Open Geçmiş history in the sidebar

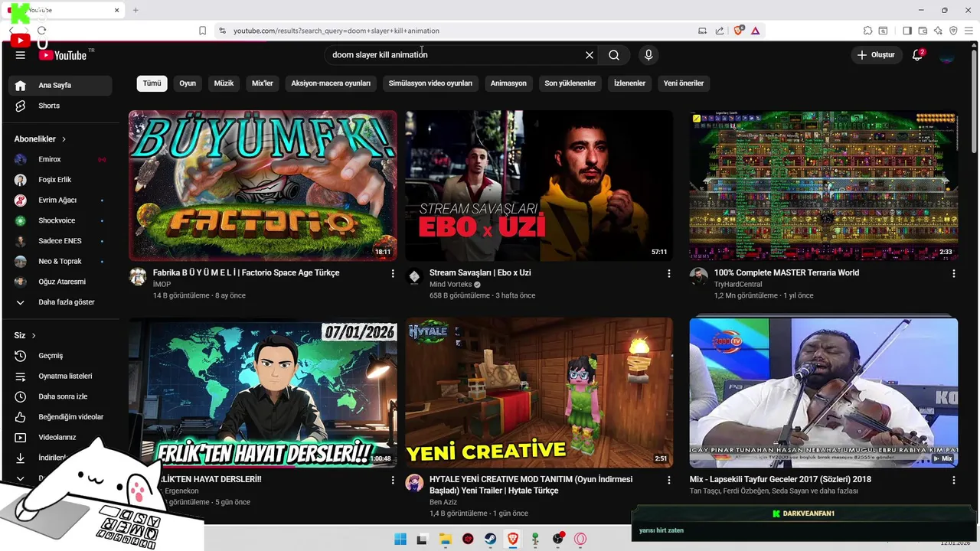tap(60, 356)
